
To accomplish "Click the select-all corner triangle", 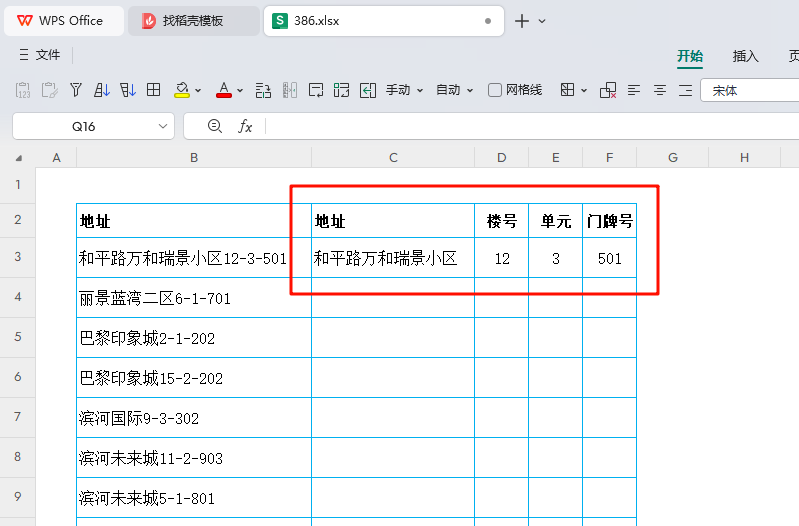I will click(x=18, y=158).
